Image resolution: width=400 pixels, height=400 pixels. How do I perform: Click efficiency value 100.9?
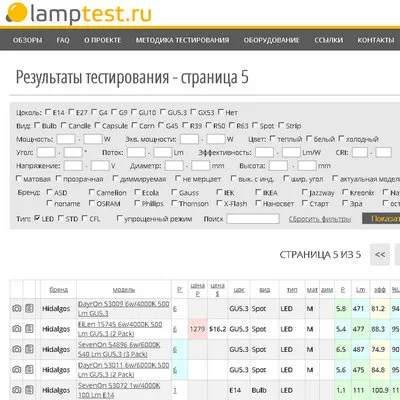(x=380, y=390)
